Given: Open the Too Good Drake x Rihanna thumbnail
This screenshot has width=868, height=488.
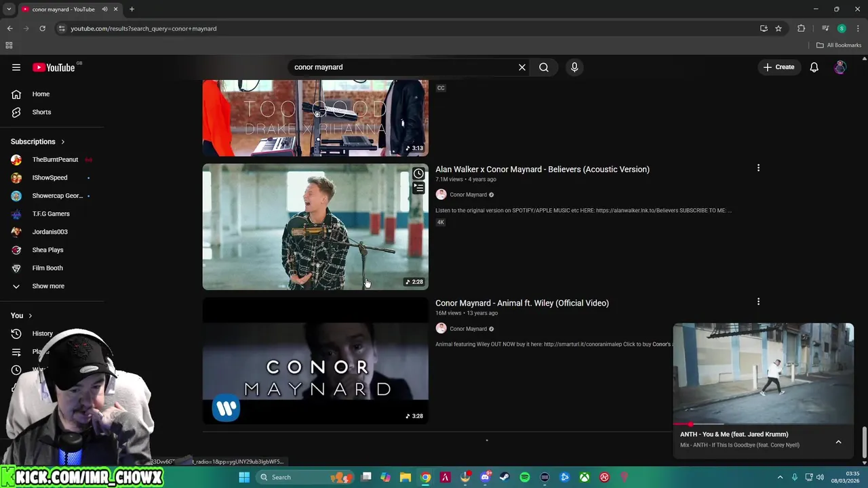Looking at the screenshot, I should pos(315,118).
